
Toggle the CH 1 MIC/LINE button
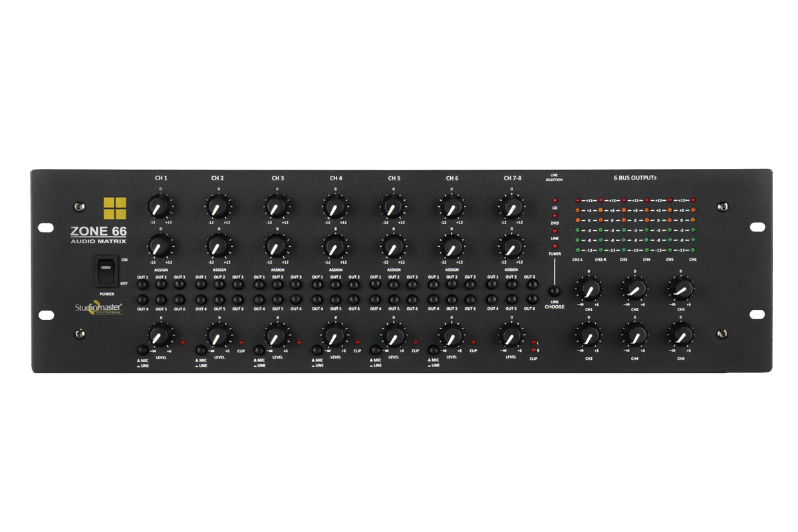142,350
